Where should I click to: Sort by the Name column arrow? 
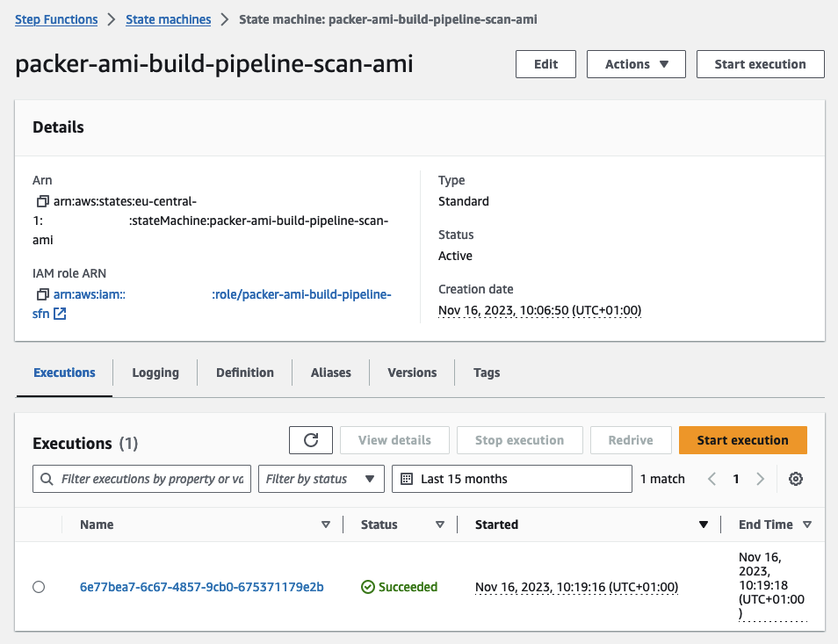(x=326, y=525)
